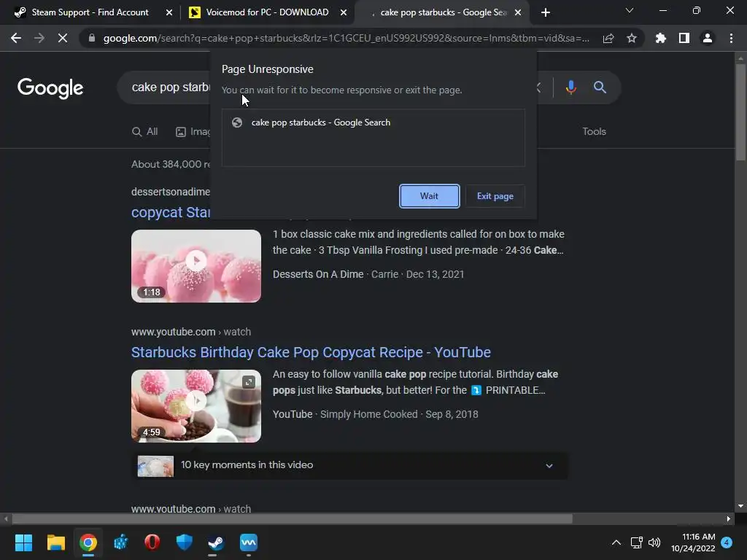Click the share page icon
747x560 pixels.
[608, 38]
